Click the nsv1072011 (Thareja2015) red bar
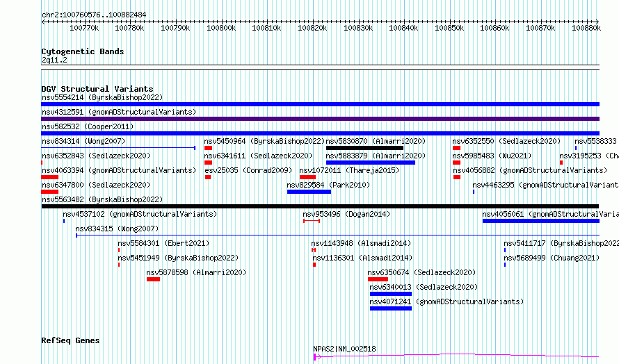Screen dimensions: 619x364 click(x=307, y=177)
